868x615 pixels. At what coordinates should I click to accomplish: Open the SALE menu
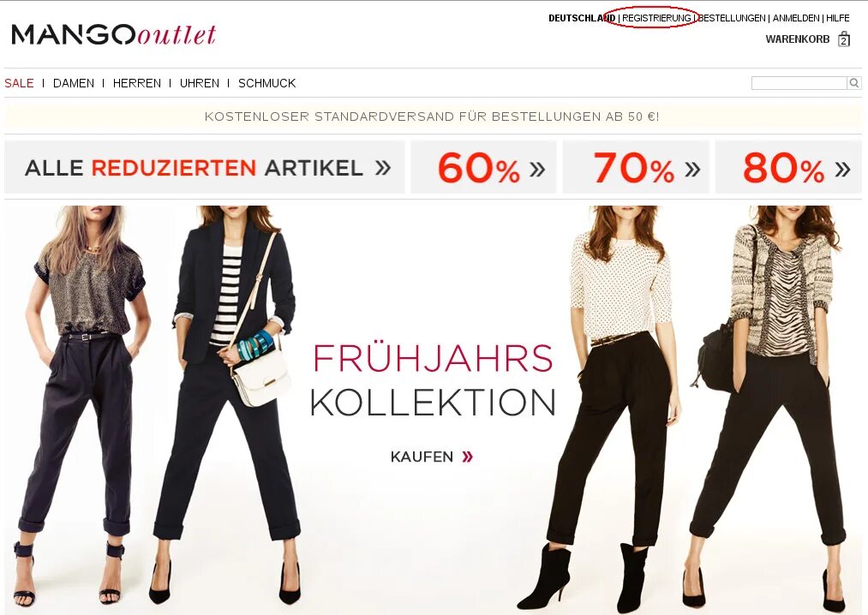20,83
